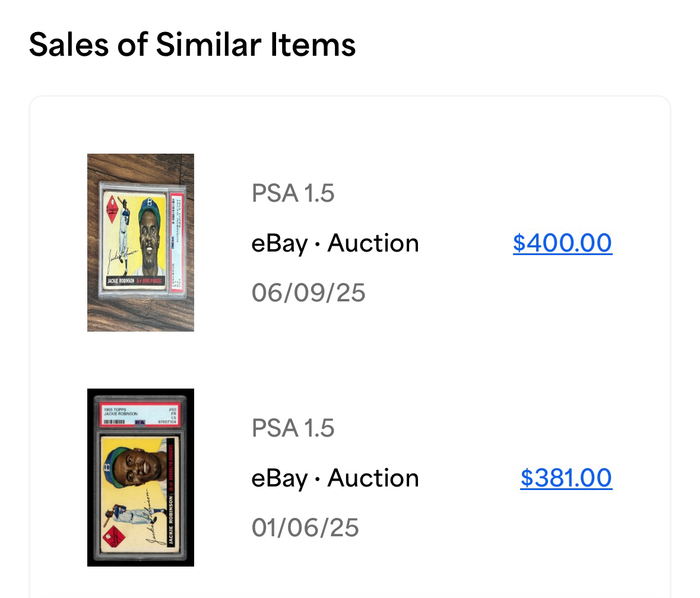This screenshot has width=700, height=598.
Task: Click the red Dodgers diamond logo in wood-background thumbnail
Action: pyautogui.click(x=112, y=211)
